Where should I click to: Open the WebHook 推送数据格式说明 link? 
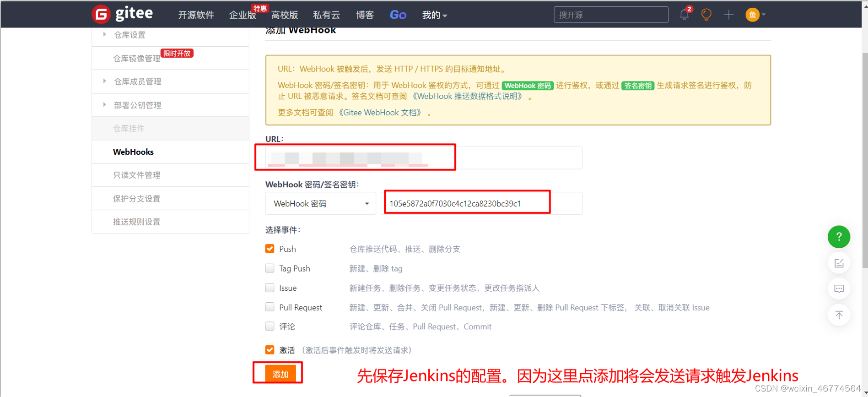click(x=467, y=96)
